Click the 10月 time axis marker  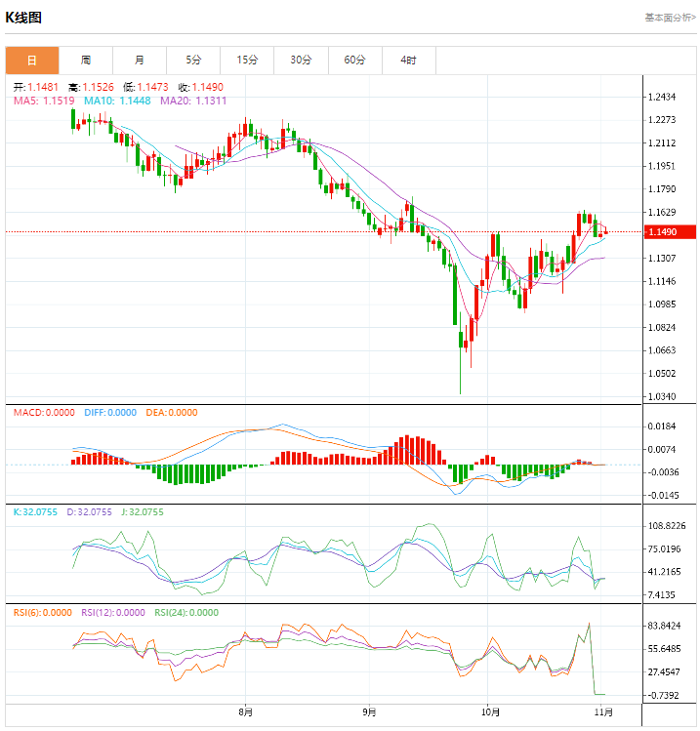[490, 712]
